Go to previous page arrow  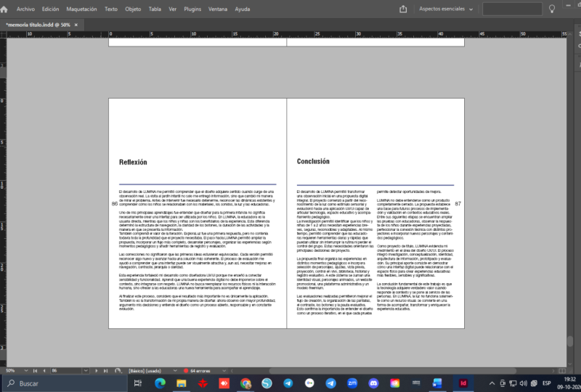click(44, 370)
